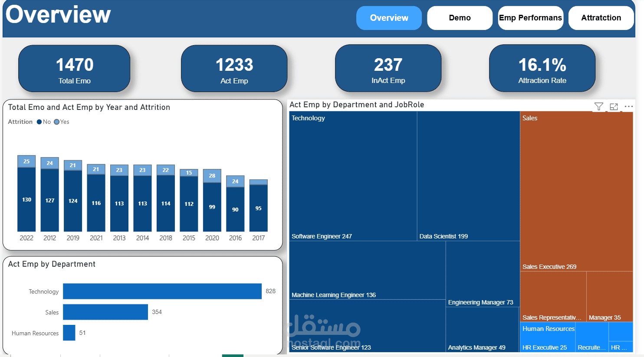The height and width of the screenshot is (357, 644).
Task: Open more options for the treemap visual
Action: [629, 106]
